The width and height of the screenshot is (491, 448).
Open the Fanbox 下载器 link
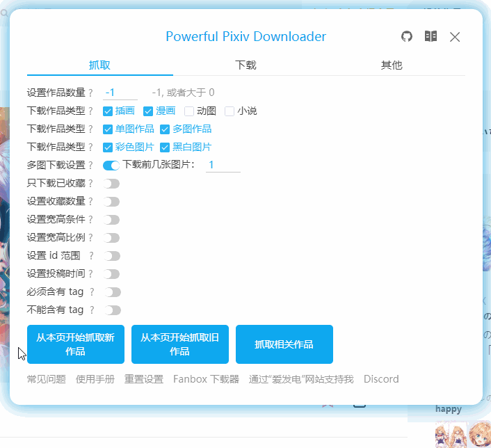pyautogui.click(x=206, y=379)
